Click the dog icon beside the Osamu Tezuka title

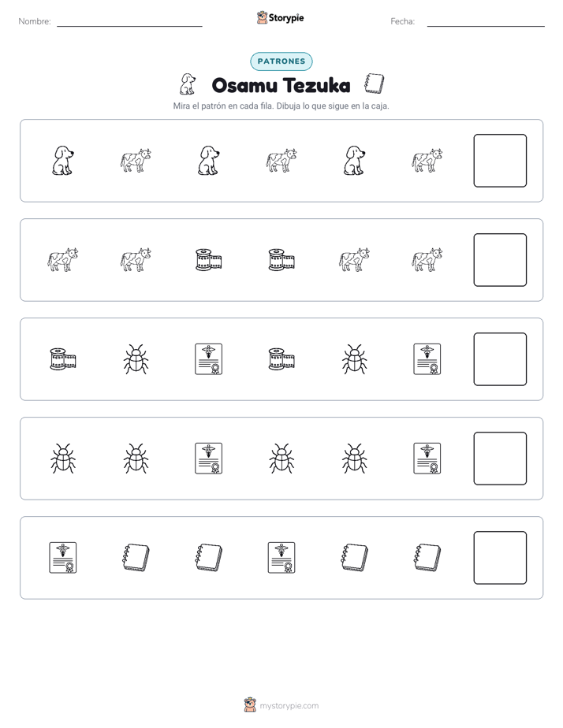[187, 84]
